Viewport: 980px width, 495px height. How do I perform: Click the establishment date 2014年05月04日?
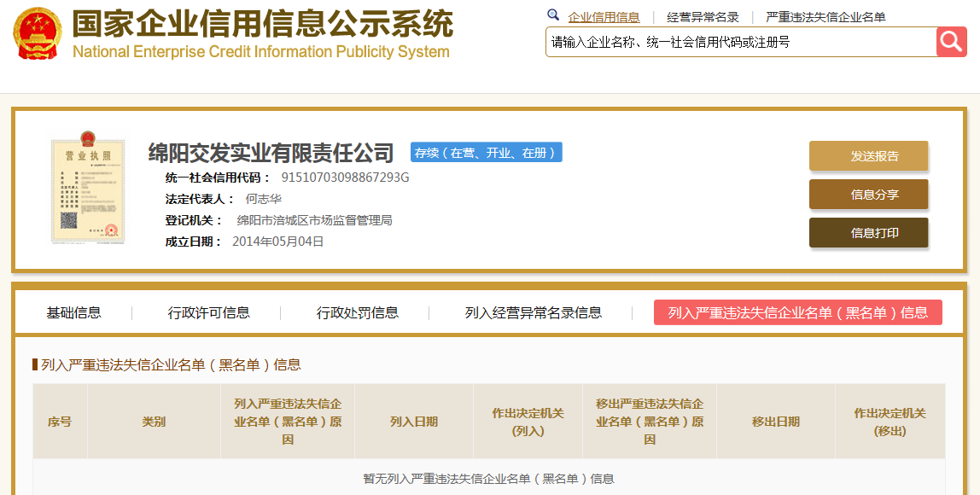(278, 242)
